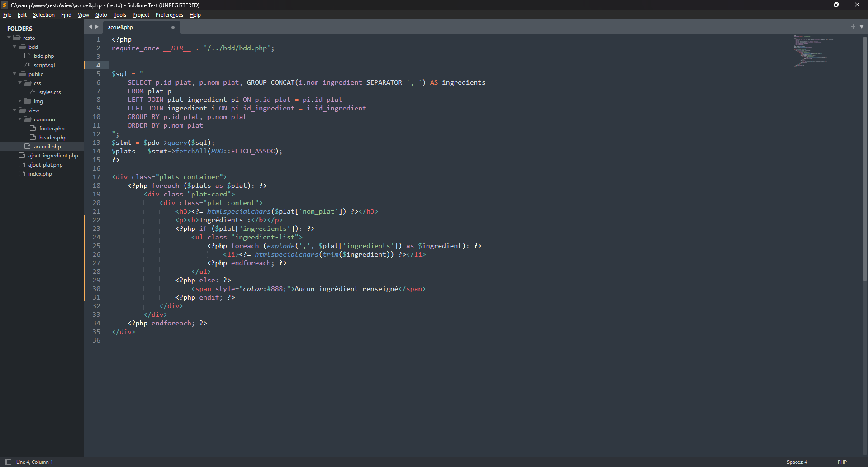Open the tab list dropdown arrow

[862, 27]
